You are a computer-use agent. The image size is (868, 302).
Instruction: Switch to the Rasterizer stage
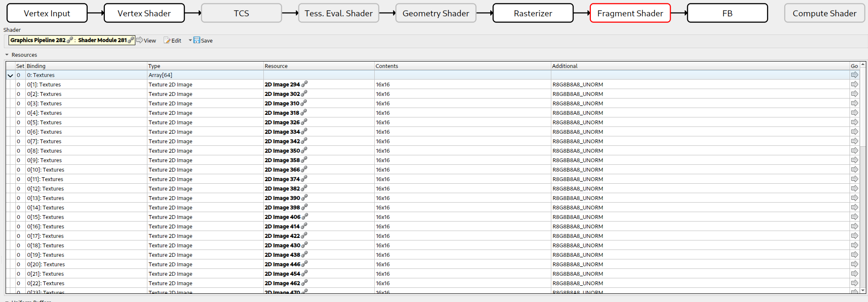coord(533,13)
